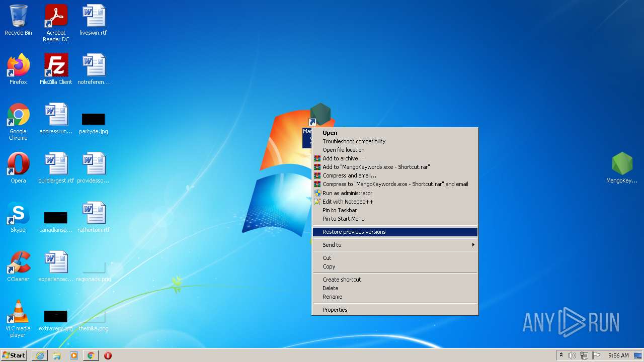Viewport: 644px width, 362px height.
Task: Expand the Send to submenu
Action: [395, 245]
